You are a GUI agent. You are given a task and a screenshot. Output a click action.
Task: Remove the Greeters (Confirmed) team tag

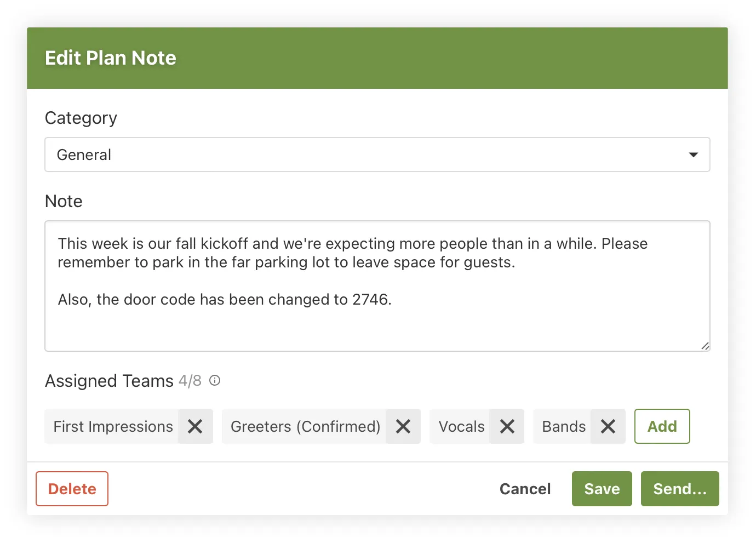403,426
